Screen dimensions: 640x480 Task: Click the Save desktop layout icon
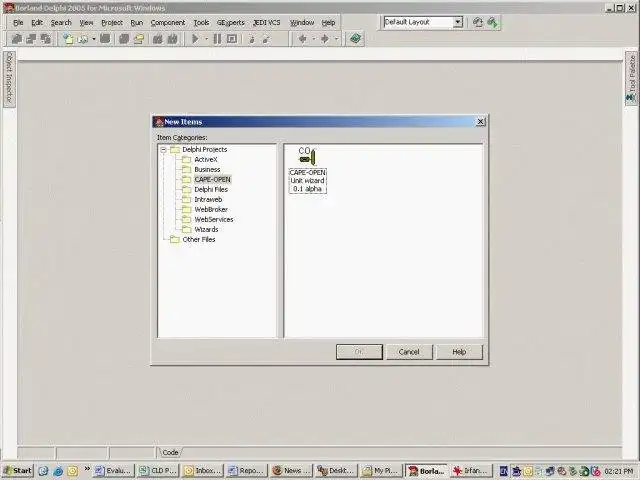[x=478, y=22]
